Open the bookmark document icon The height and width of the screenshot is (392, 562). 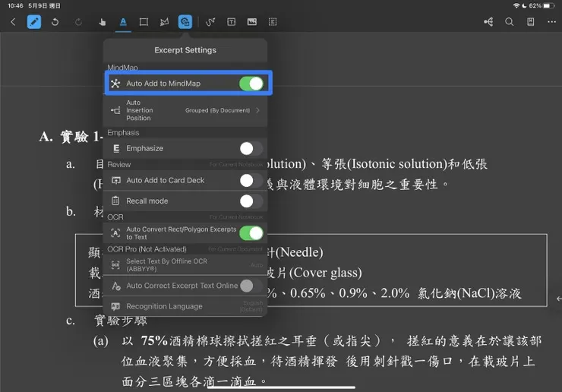530,22
